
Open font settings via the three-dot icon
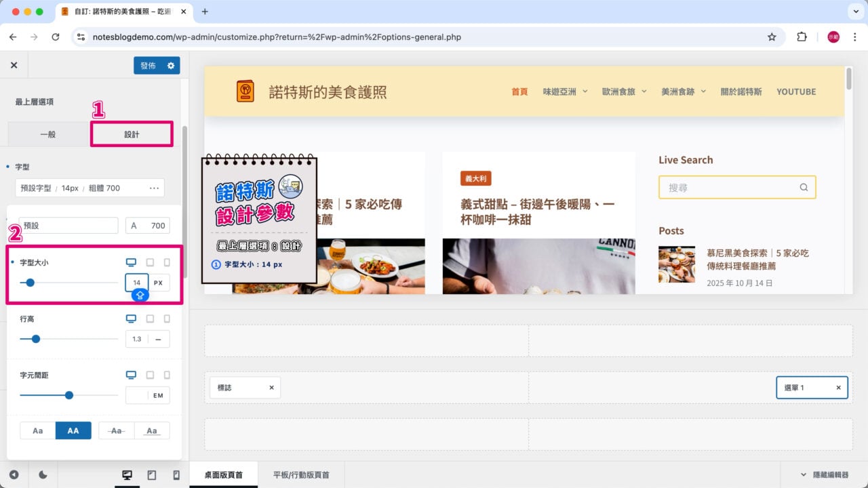click(154, 188)
